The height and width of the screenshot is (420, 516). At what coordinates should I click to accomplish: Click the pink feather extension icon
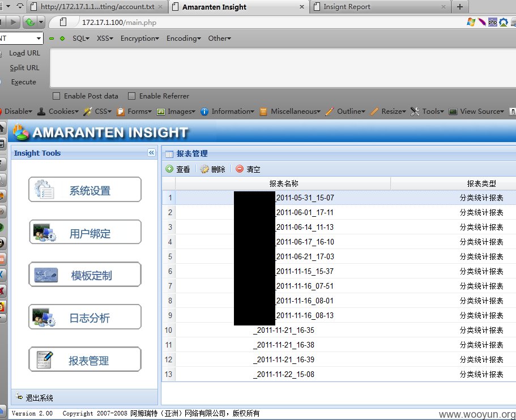click(482, 23)
